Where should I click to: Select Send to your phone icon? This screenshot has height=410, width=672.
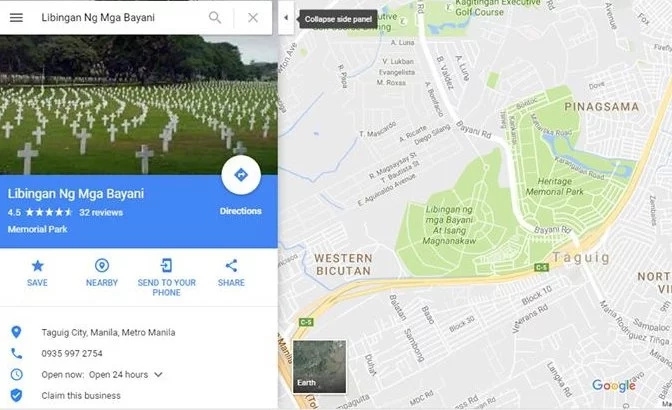click(x=166, y=266)
